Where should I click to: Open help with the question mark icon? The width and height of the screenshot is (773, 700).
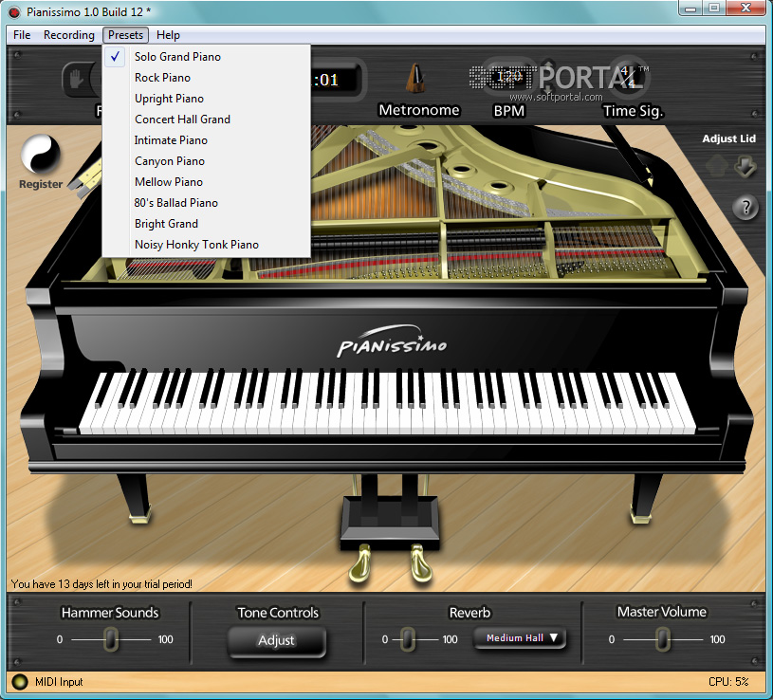click(x=745, y=207)
